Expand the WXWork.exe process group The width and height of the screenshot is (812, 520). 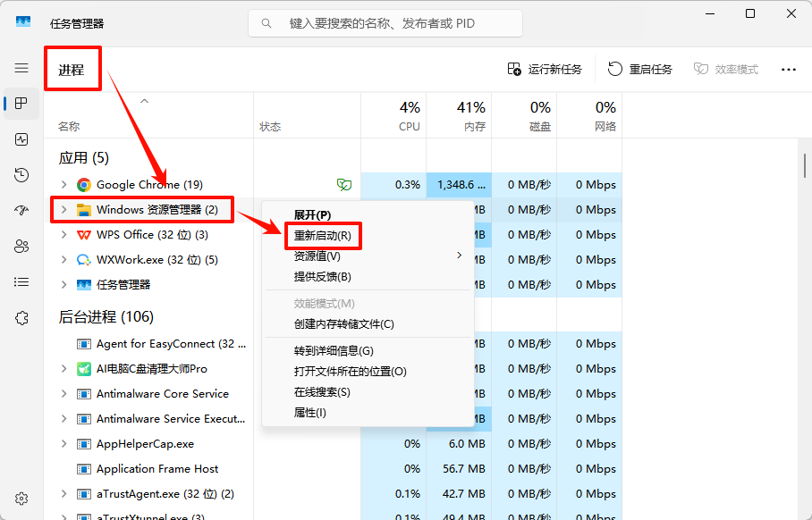[x=63, y=260]
